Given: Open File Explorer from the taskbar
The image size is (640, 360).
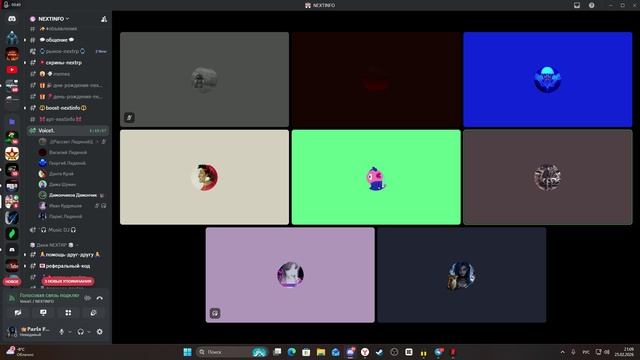Looking at the screenshot, I should point(321,352).
